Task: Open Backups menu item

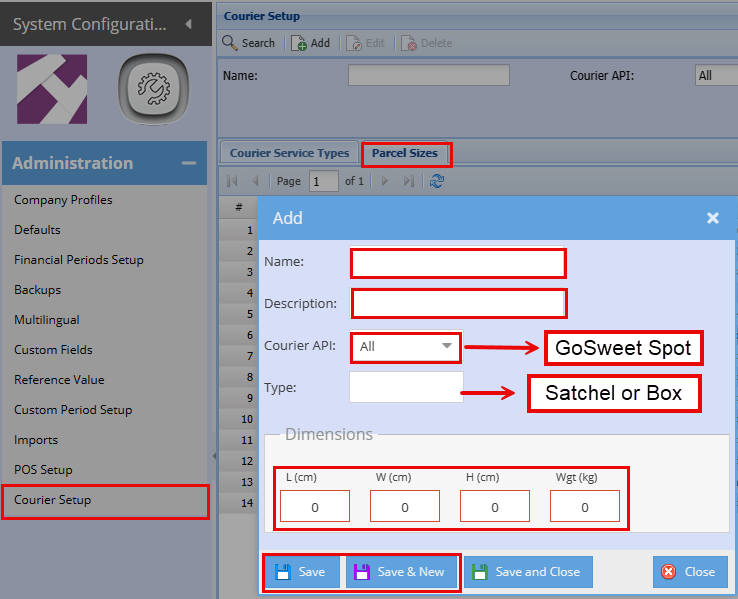Action: click(x=38, y=290)
